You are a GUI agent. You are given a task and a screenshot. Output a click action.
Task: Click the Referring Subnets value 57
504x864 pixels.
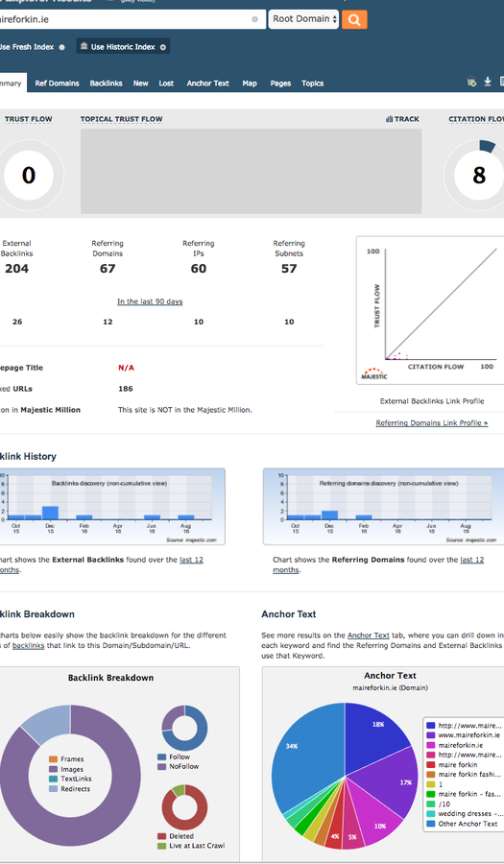coord(289,269)
